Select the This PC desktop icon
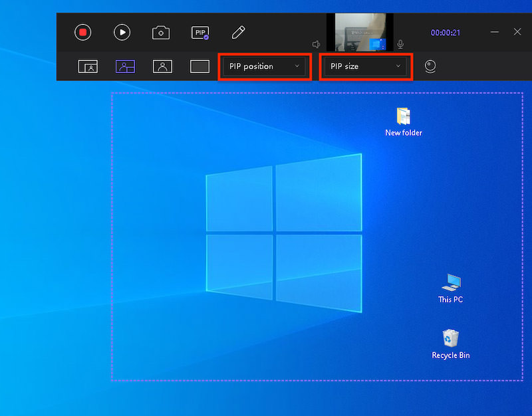 click(x=451, y=288)
